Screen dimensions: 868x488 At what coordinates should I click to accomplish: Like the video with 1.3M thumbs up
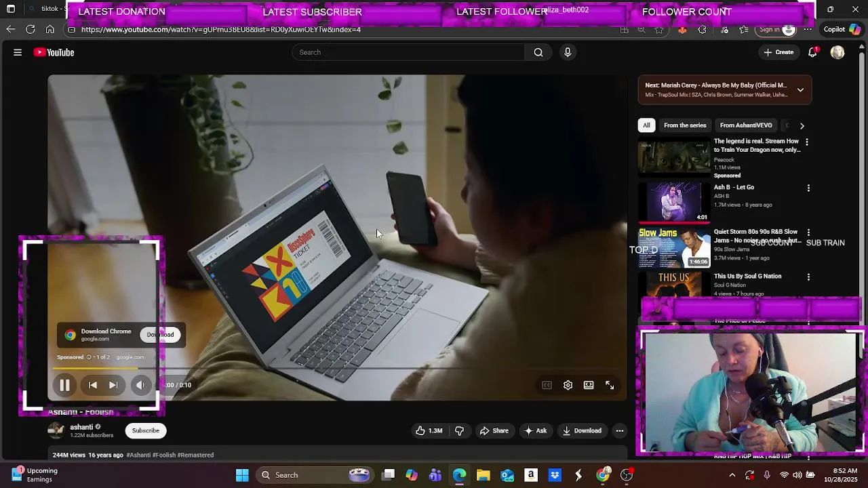pos(429,430)
